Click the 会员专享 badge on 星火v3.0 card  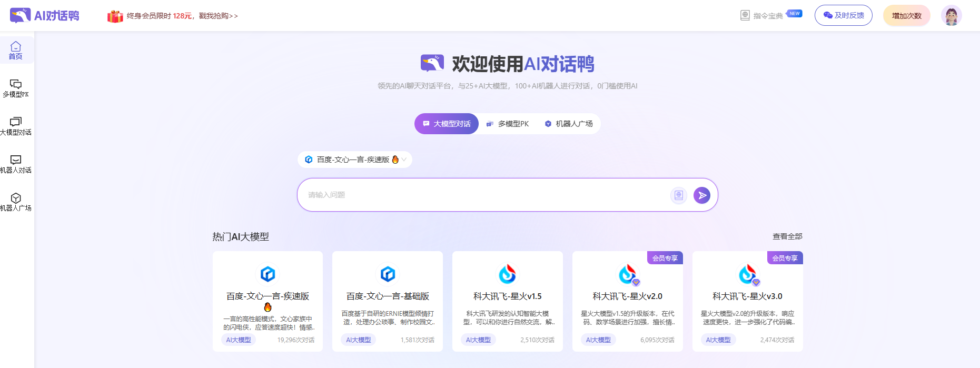785,258
